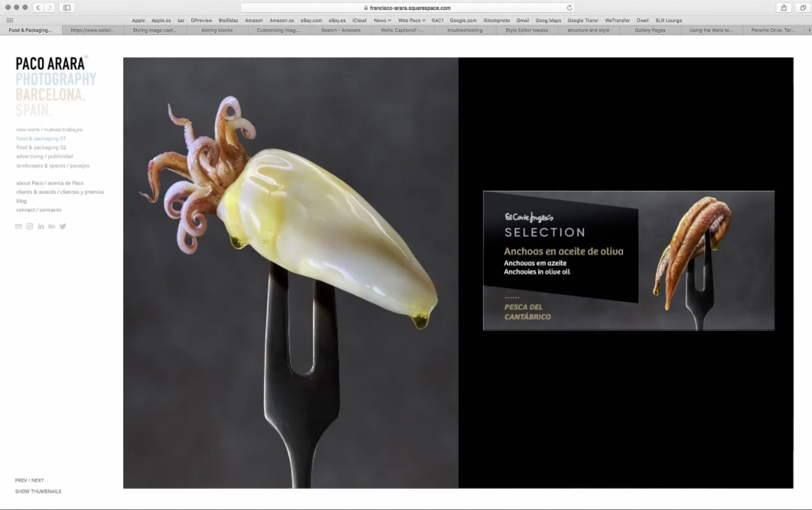812x510 pixels.
Task: Reload the page from the address bar
Action: pyautogui.click(x=569, y=8)
